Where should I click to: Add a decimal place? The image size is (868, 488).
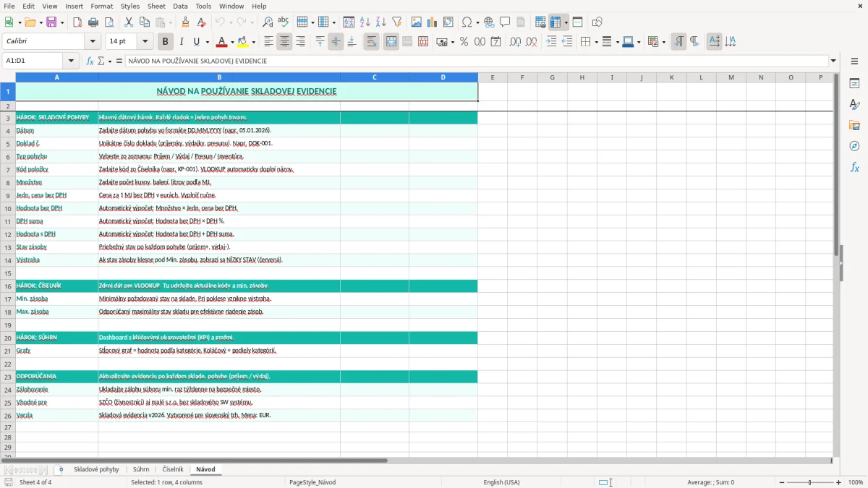515,42
